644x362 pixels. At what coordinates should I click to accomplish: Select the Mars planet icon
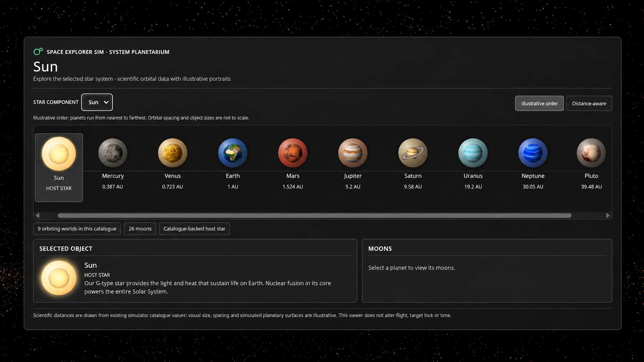(x=293, y=153)
